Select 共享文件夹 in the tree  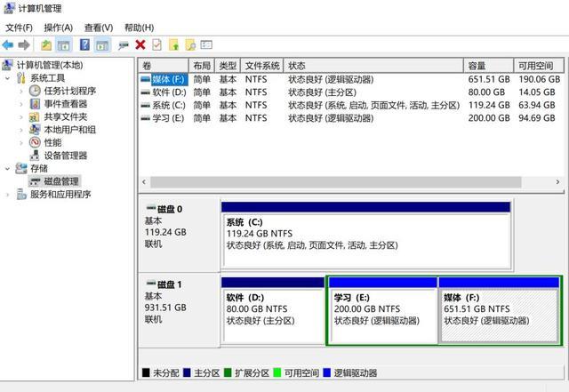point(66,116)
